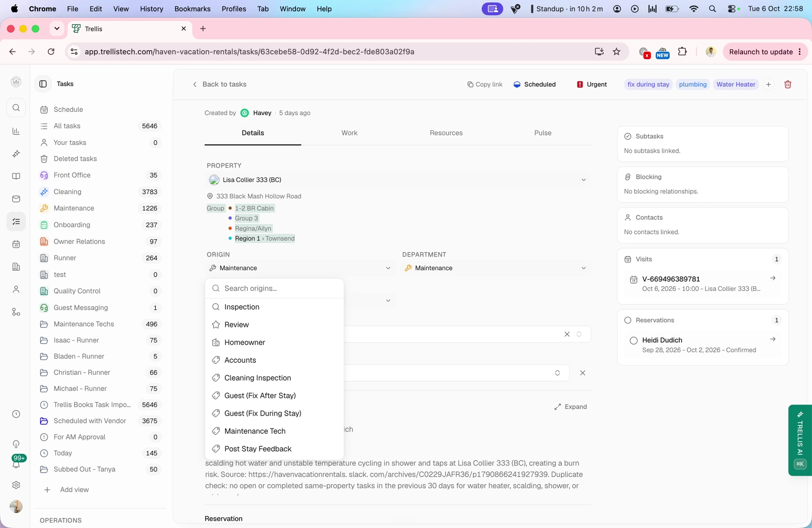Add a new view in sidebar
This screenshot has height=528, width=812.
[67, 489]
